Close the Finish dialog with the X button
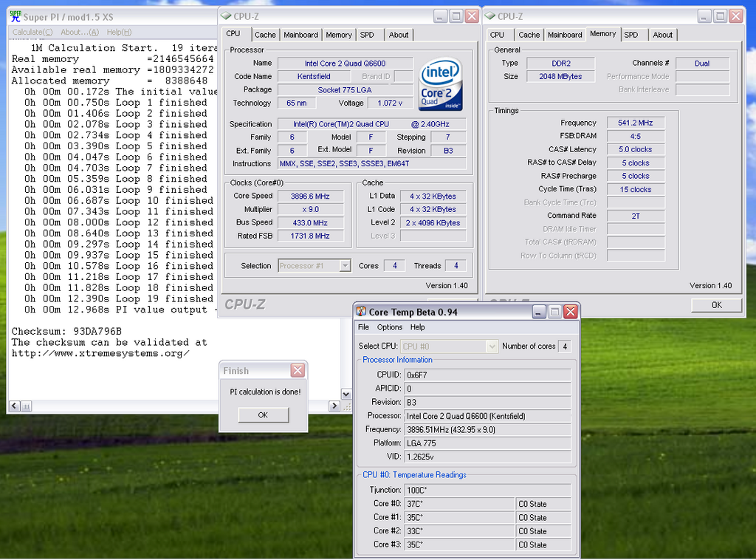Image resolution: width=756 pixels, height=560 pixels. pyautogui.click(x=298, y=370)
